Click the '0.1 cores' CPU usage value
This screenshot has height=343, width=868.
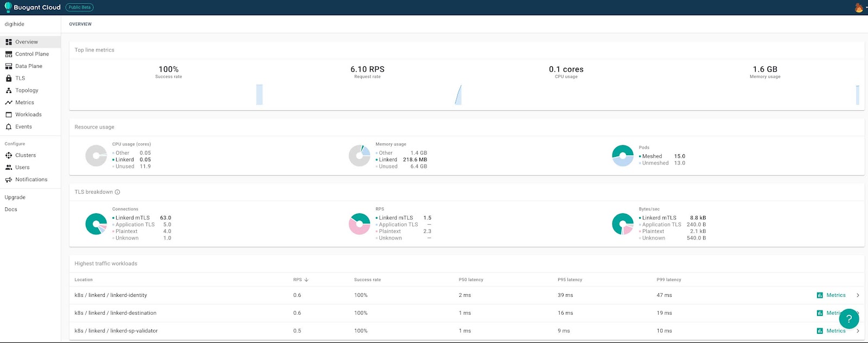tap(566, 69)
